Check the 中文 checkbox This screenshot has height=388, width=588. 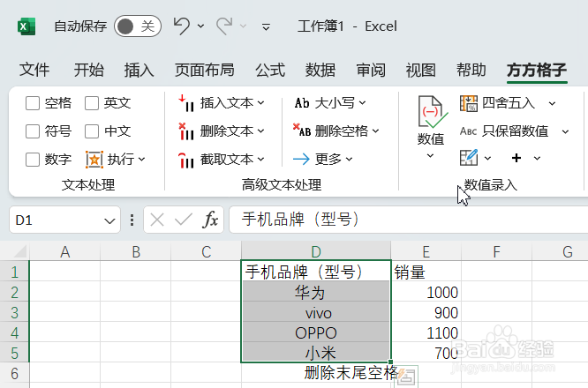(x=92, y=131)
